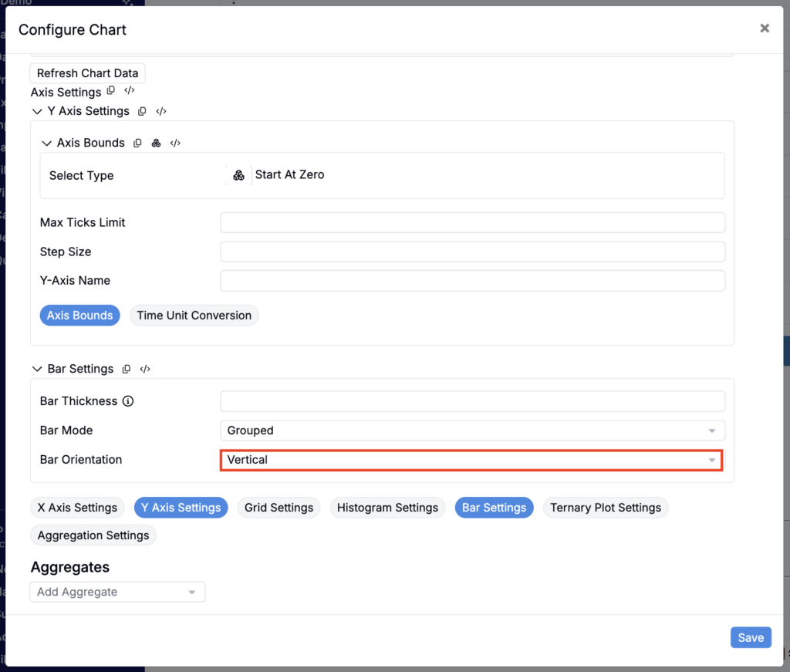The width and height of the screenshot is (790, 672).
Task: Click the Select Type cubes icon button
Action: tap(239, 175)
